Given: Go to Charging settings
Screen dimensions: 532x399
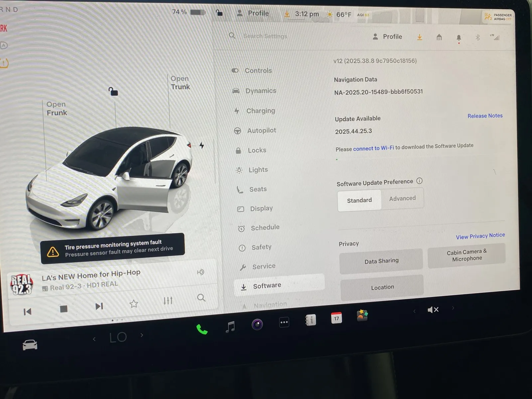Looking at the screenshot, I should coord(260,111).
